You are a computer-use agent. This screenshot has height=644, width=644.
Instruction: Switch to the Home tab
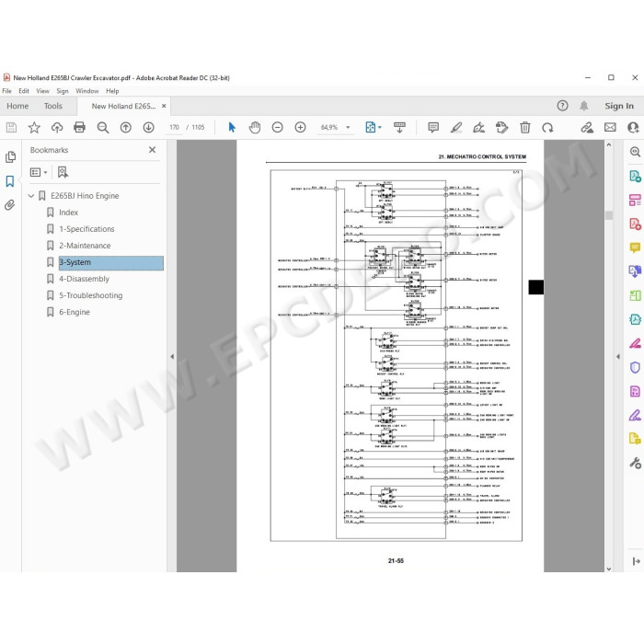[x=17, y=106]
